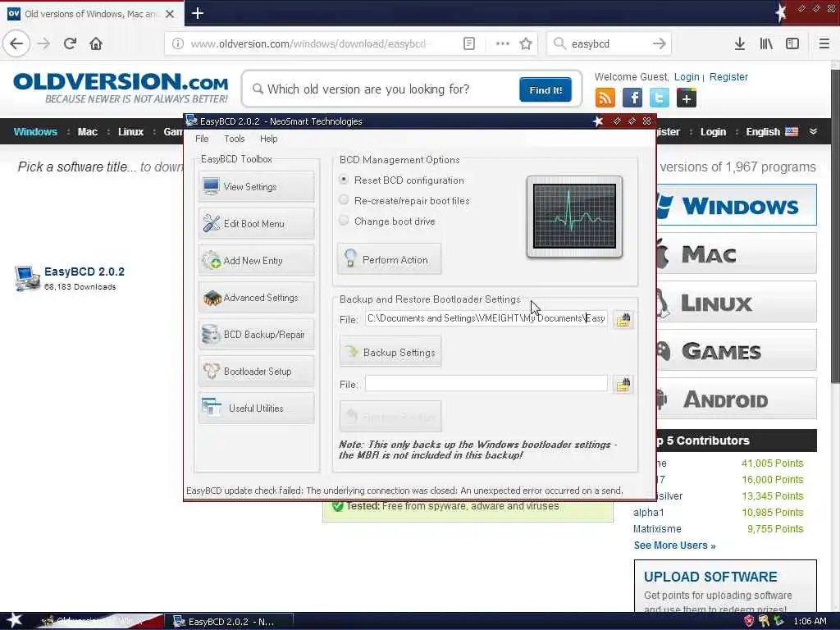
Task: Open page actions three-dot menu
Action: [x=503, y=43]
